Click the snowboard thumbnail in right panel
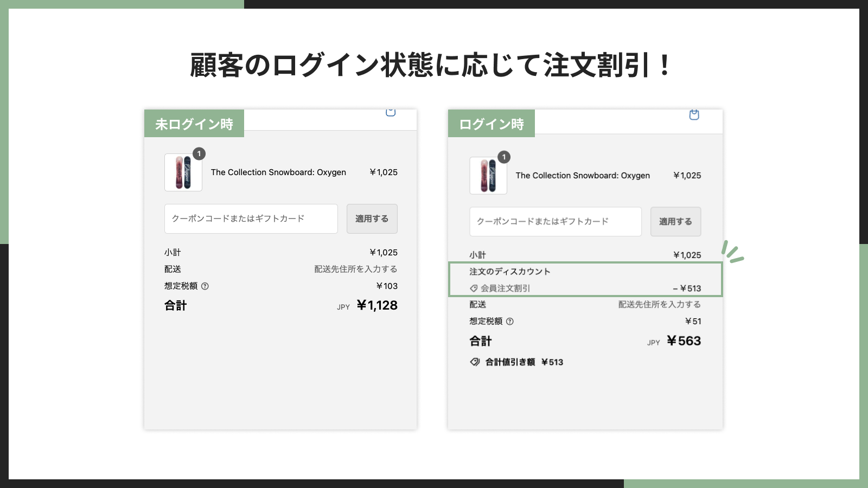 coord(488,176)
